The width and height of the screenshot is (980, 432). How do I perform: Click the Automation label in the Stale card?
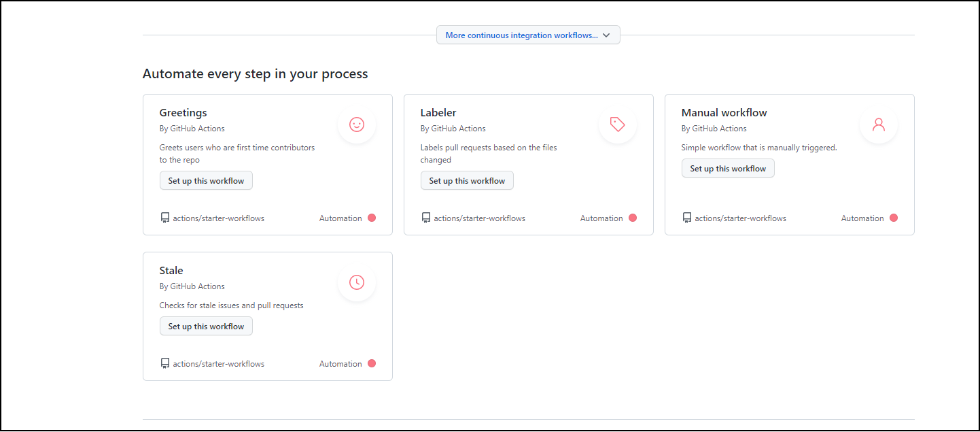[x=340, y=364]
